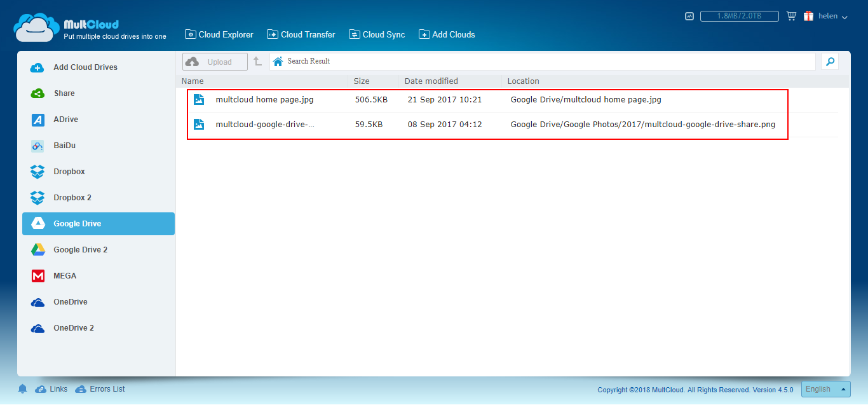Sort by Date modified column header
This screenshot has height=405, width=868.
coord(431,81)
